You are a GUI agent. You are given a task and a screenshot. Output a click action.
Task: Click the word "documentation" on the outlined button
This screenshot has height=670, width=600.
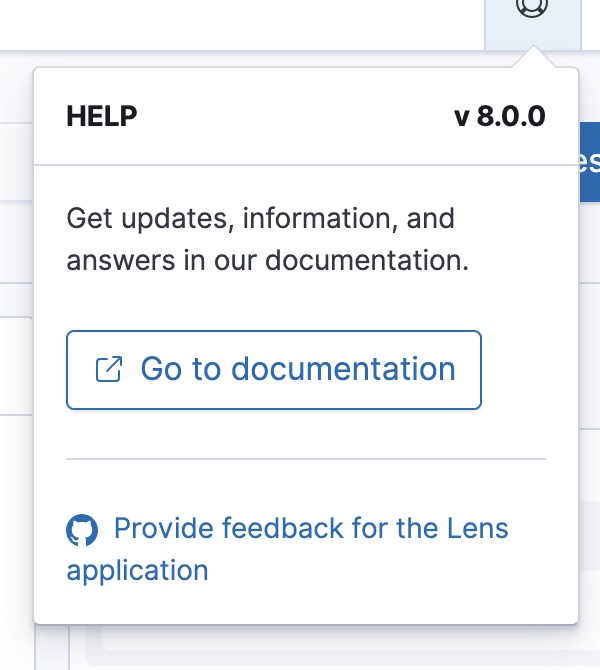coord(343,369)
